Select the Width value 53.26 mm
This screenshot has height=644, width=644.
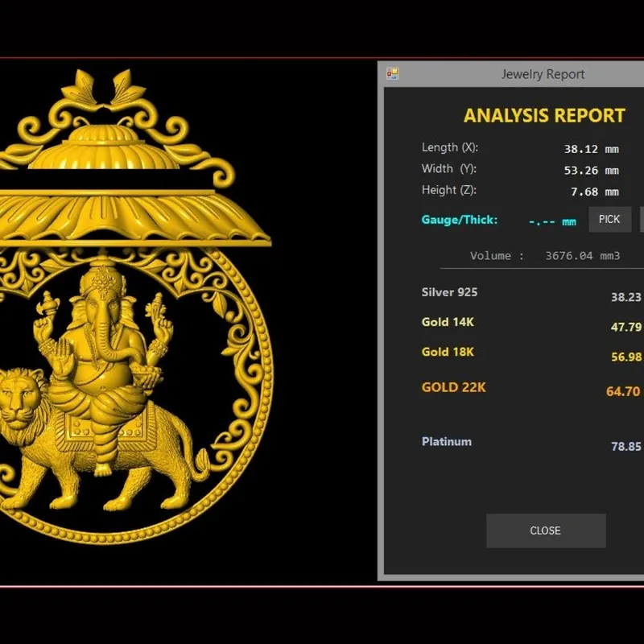(x=592, y=171)
